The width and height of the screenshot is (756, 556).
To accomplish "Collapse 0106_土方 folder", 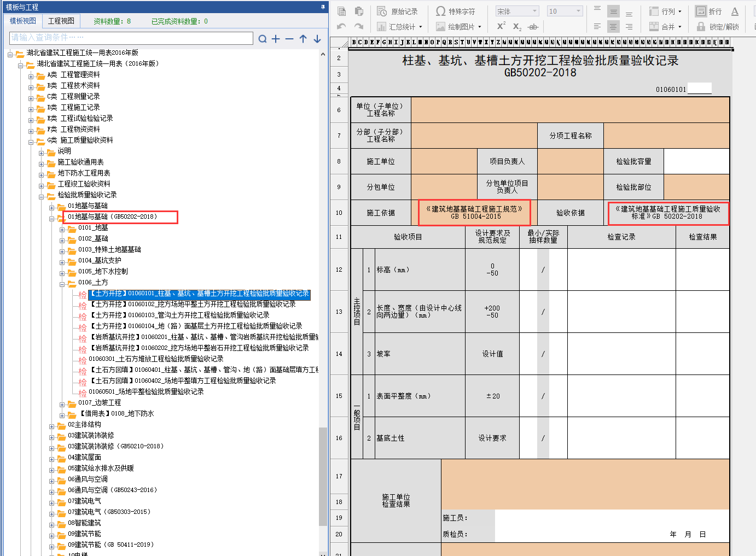I will [62, 284].
